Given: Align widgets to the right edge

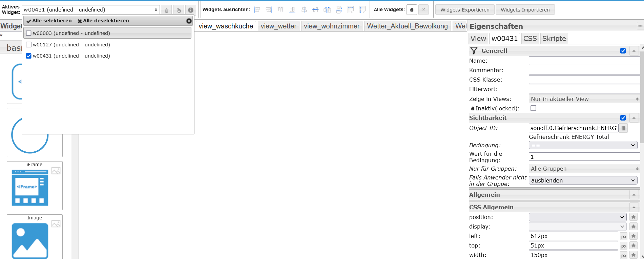Looking at the screenshot, I should point(269,10).
